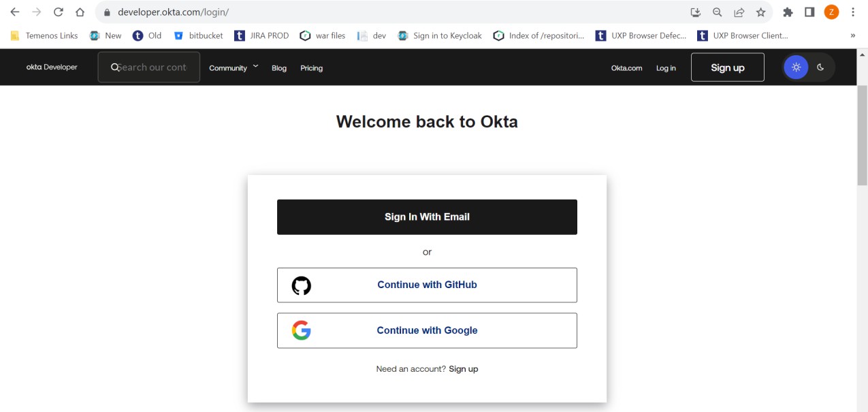This screenshot has width=868, height=412.
Task: Click the browser Home icon
Action: pos(80,12)
